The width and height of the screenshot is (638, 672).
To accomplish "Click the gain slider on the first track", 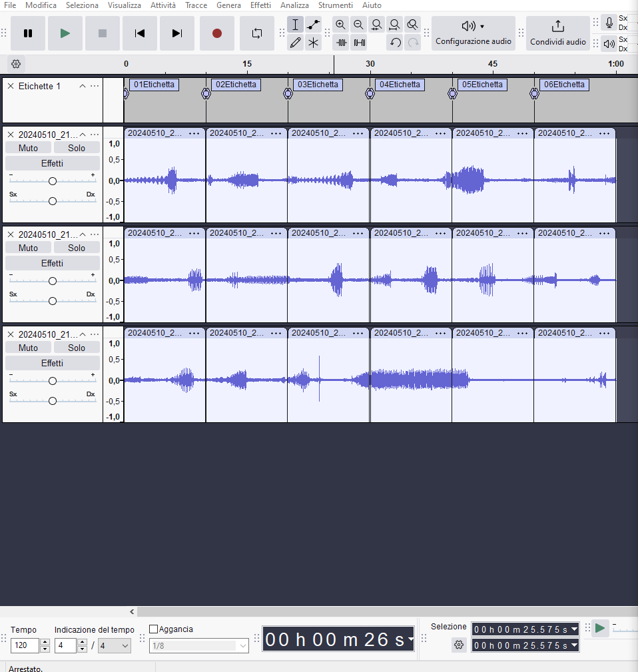I will (x=53, y=180).
